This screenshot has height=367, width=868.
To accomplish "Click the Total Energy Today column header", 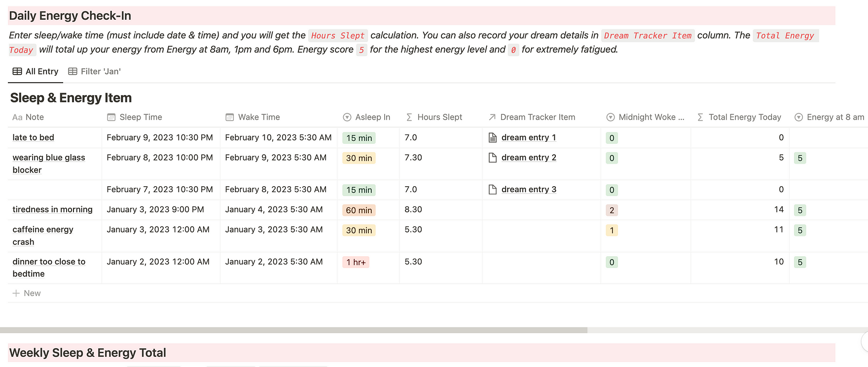I will [x=745, y=117].
